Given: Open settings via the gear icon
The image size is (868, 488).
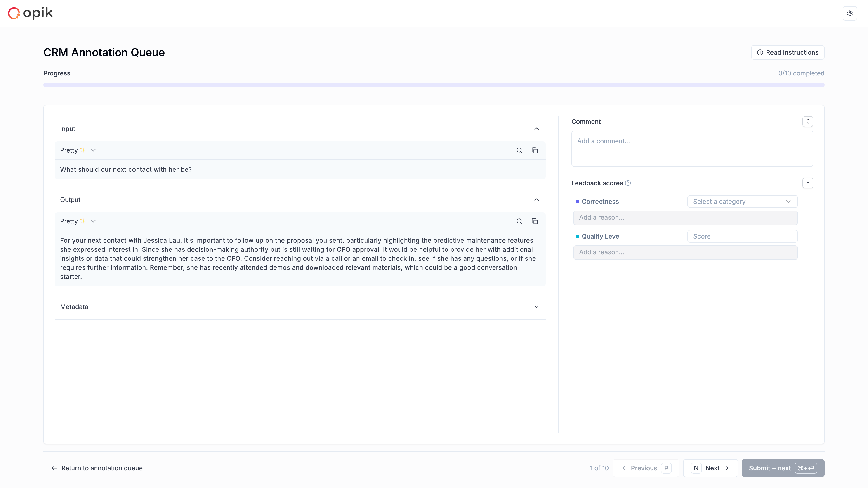Looking at the screenshot, I should pyautogui.click(x=850, y=13).
